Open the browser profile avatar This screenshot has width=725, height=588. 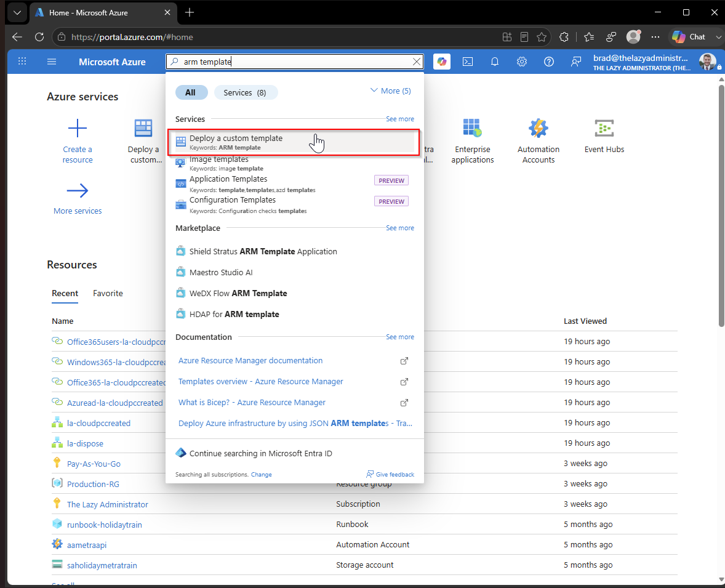coord(633,36)
